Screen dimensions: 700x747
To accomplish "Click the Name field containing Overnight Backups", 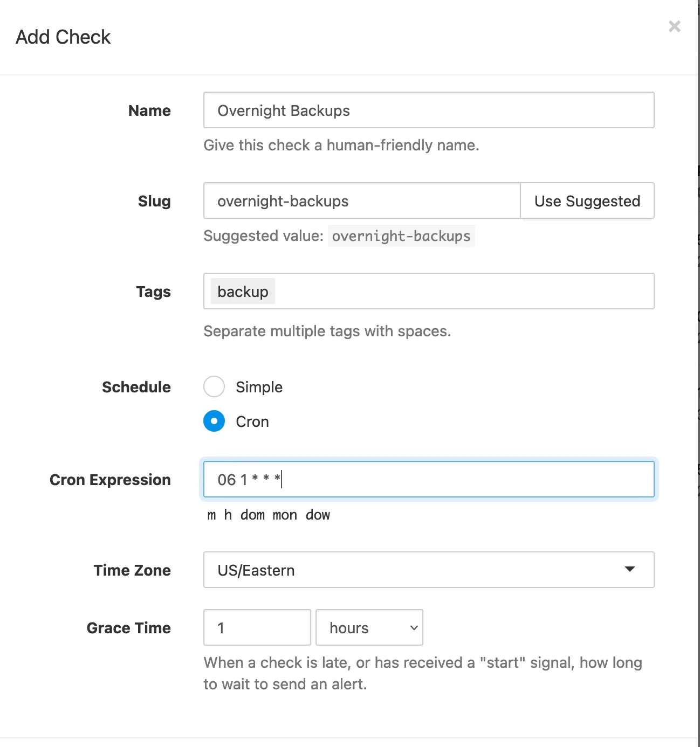I will coord(428,110).
